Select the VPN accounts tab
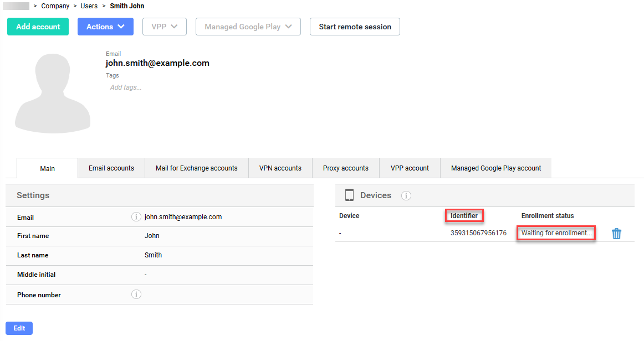Screen dimensions: 644x341 pos(280,168)
